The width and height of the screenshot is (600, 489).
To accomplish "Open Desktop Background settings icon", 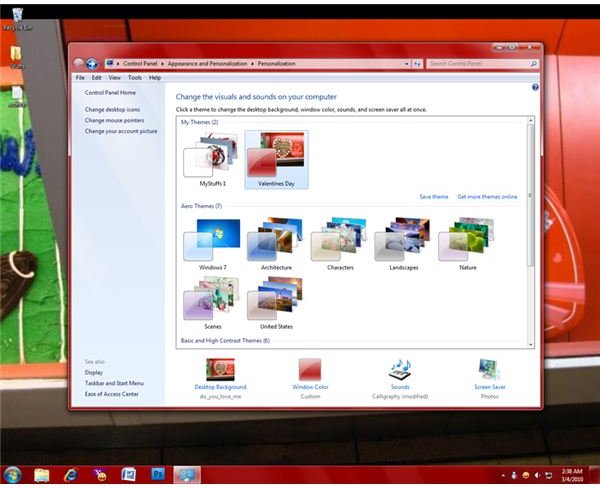I will tap(220, 369).
